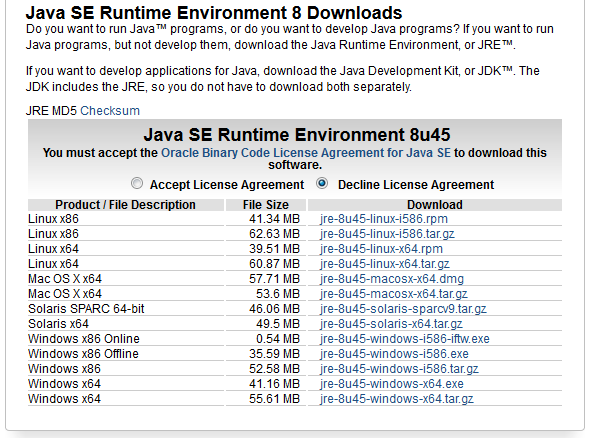
Task: Click the 62.63 MB file size cell
Action: [x=266, y=234]
